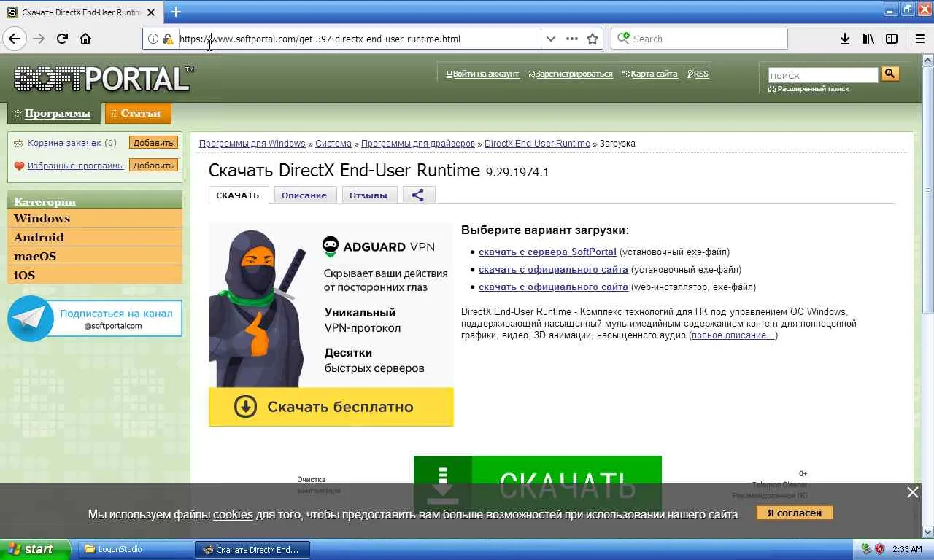The image size is (934, 560).
Task: Click скачать с официального сайта web-инсталлятор link
Action: tap(553, 287)
